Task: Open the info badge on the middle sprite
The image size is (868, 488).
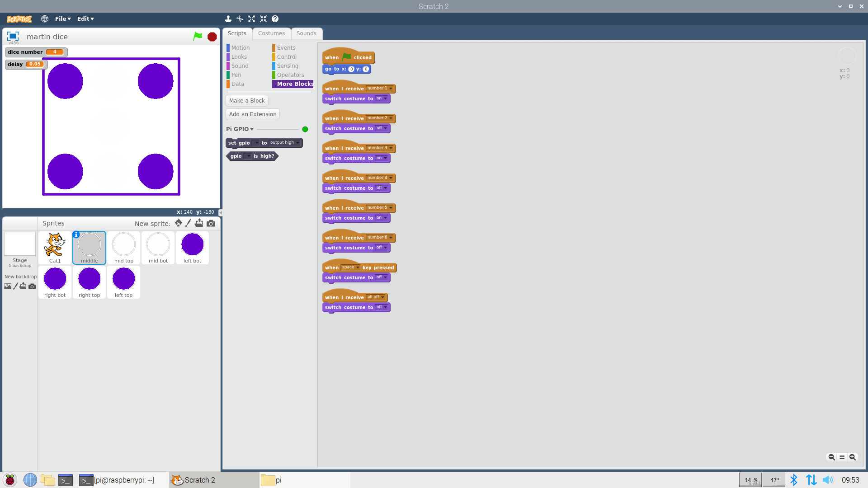Action: point(76,235)
